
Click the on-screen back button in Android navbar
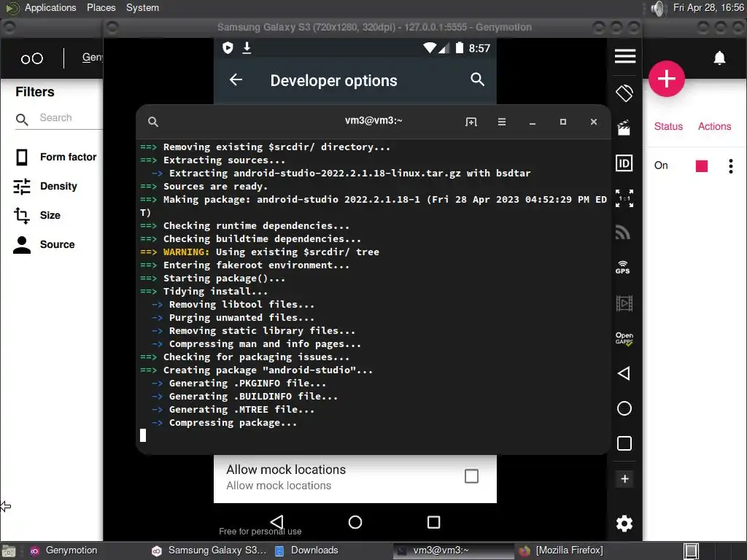pyautogui.click(x=276, y=522)
